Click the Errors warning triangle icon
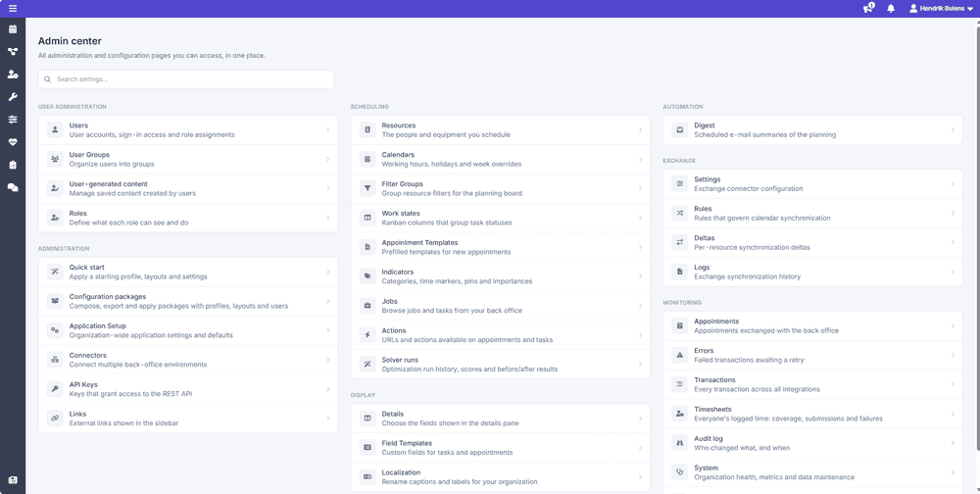980x494 pixels. click(x=680, y=355)
